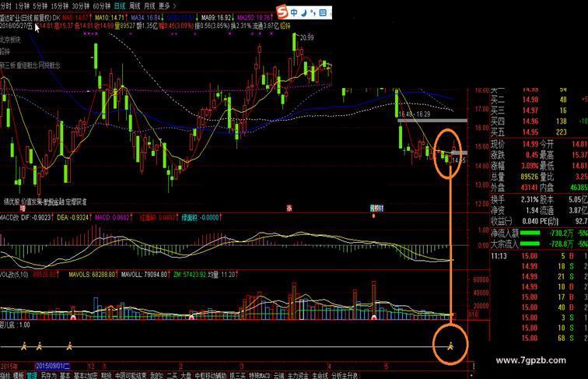The image size is (588, 379).
Task: Click the 大宗流入 green bar
Action: (530, 244)
